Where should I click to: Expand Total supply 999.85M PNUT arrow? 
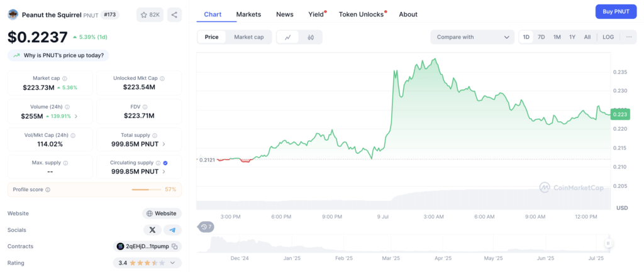(164, 144)
